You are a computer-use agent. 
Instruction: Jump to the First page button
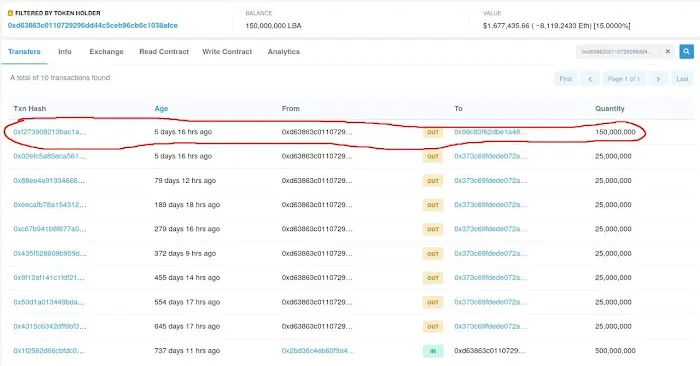[566, 79]
